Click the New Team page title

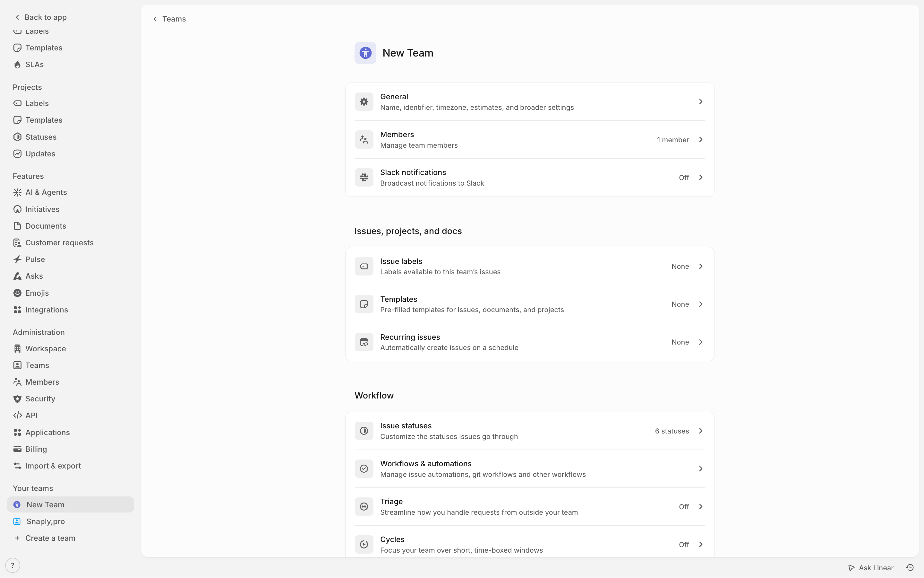(408, 53)
